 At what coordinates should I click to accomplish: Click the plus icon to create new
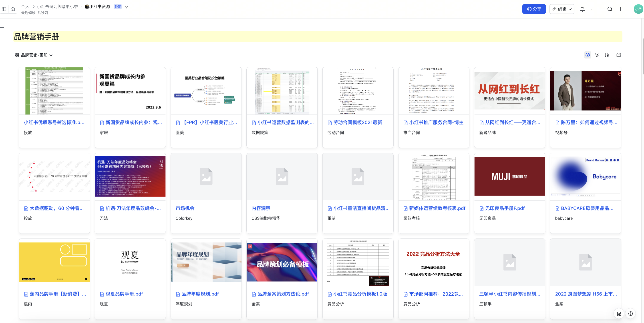[620, 9]
